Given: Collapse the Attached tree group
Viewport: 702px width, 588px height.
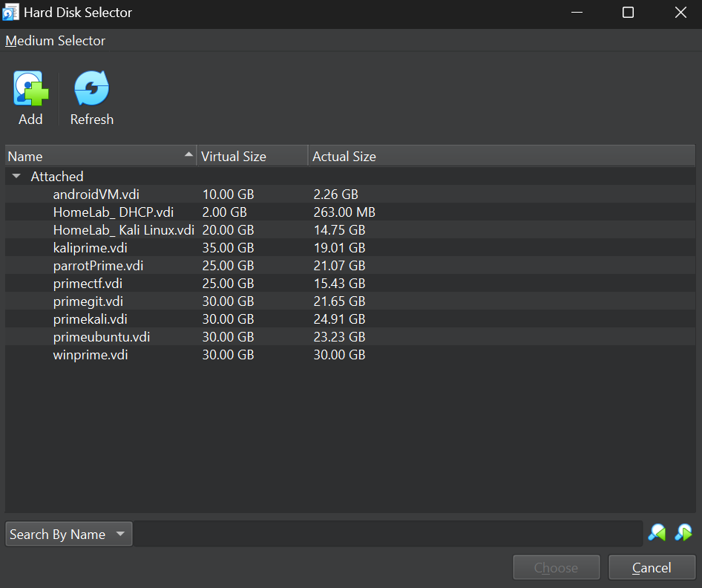Looking at the screenshot, I should coord(16,177).
